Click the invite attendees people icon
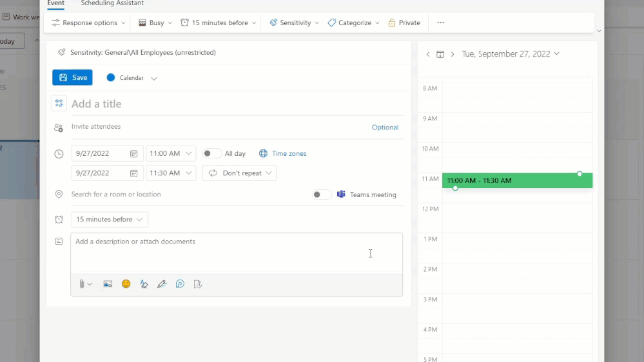 59,128
